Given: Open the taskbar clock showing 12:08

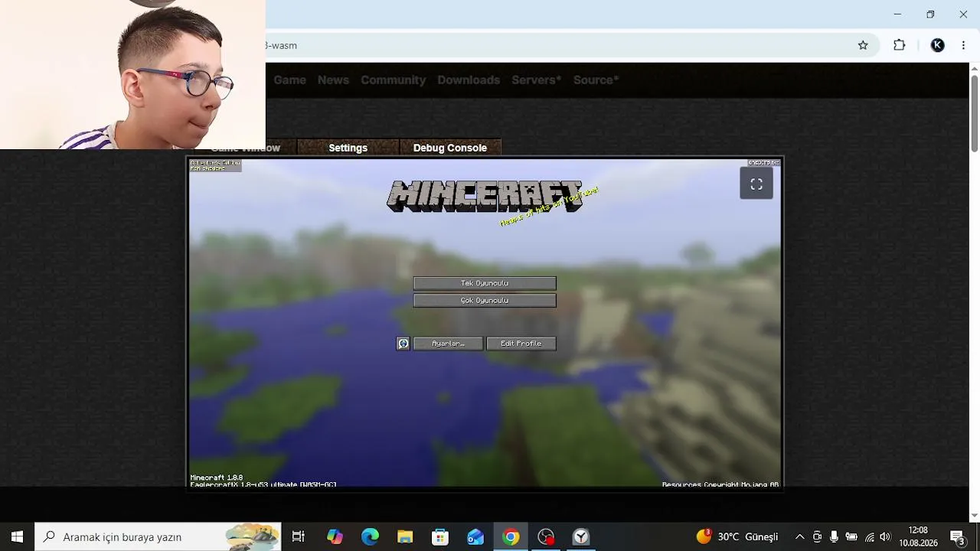Looking at the screenshot, I should pos(918,536).
